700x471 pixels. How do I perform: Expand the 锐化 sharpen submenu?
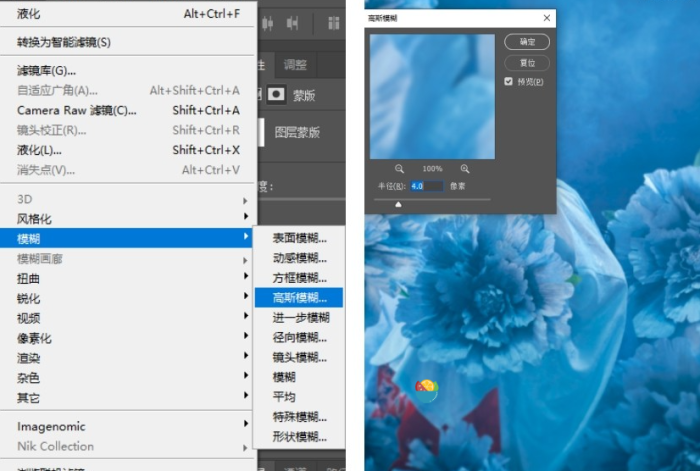126,298
